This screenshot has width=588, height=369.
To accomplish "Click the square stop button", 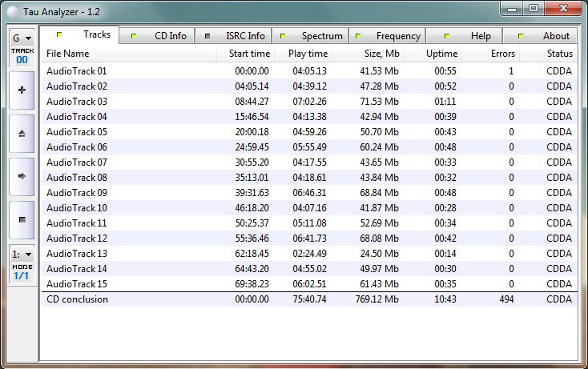I will [x=22, y=219].
